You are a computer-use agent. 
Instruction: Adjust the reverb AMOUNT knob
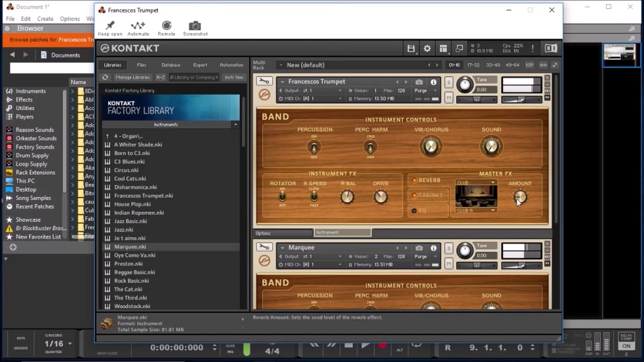[520, 197]
